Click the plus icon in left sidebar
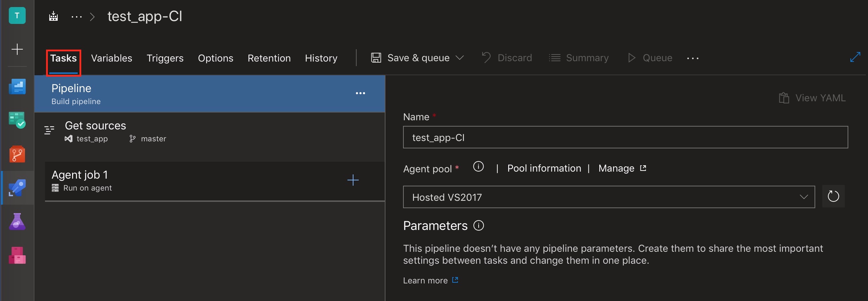 17,49
